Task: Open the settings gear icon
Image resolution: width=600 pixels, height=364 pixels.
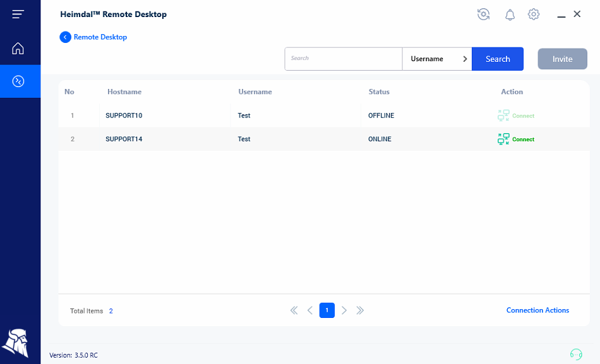Action: pyautogui.click(x=534, y=14)
